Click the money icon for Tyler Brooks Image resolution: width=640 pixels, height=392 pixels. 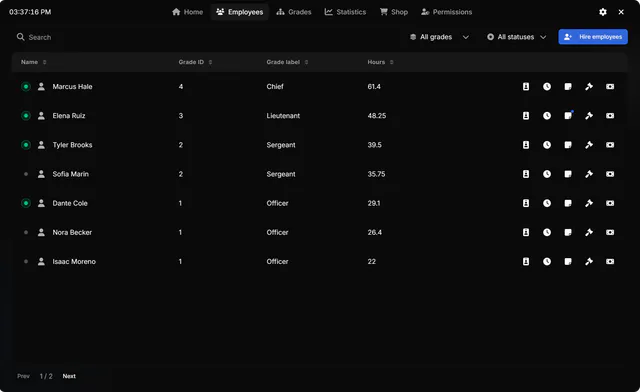610,145
